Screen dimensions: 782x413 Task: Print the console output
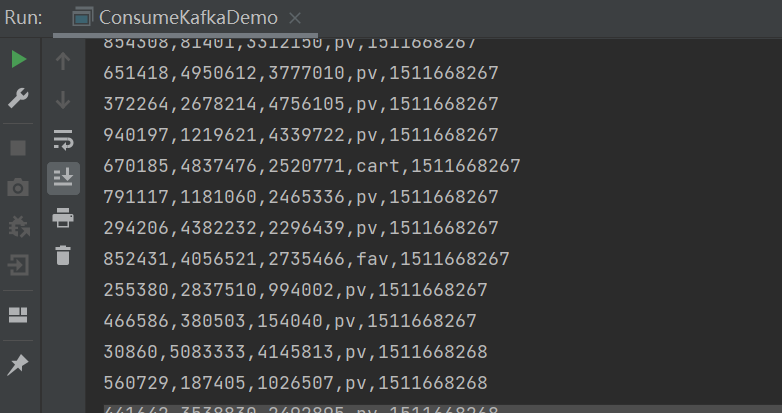click(x=63, y=217)
